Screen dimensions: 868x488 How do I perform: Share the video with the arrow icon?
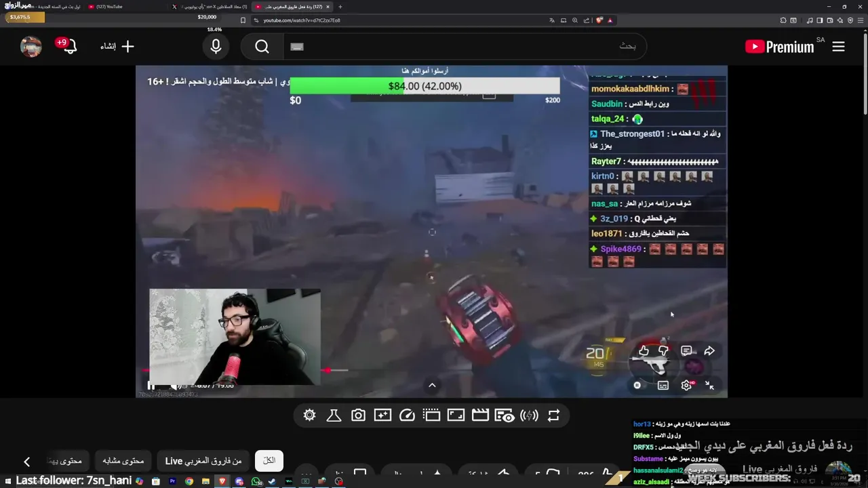pyautogui.click(x=709, y=350)
